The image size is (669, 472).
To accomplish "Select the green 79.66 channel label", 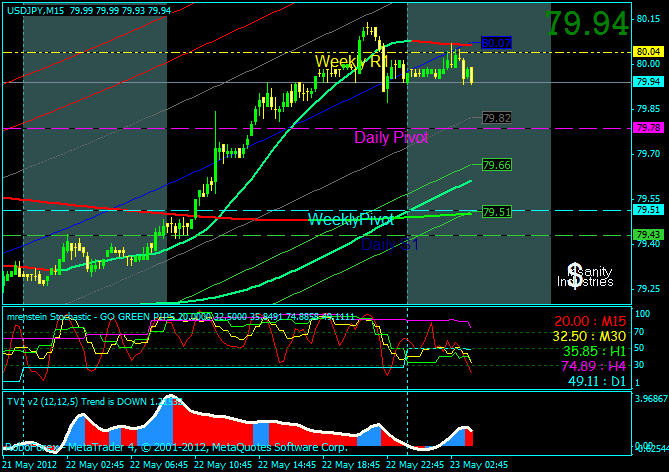I will pos(497,165).
